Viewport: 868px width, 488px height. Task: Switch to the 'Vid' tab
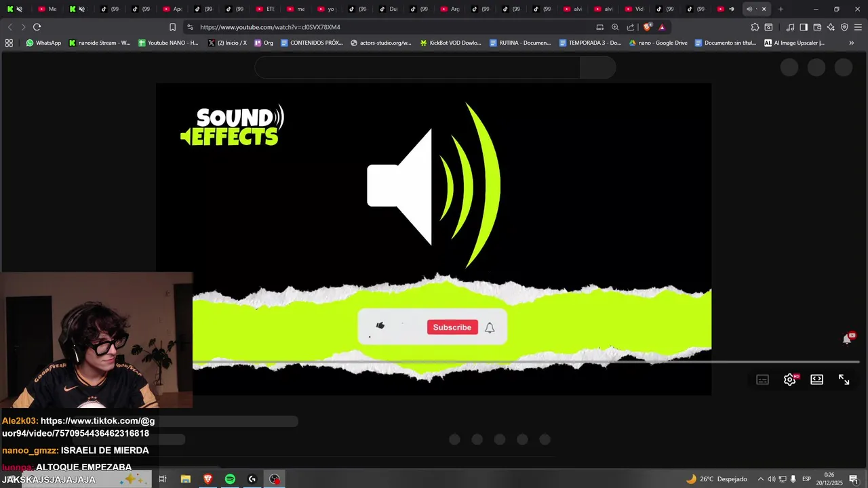(x=635, y=9)
